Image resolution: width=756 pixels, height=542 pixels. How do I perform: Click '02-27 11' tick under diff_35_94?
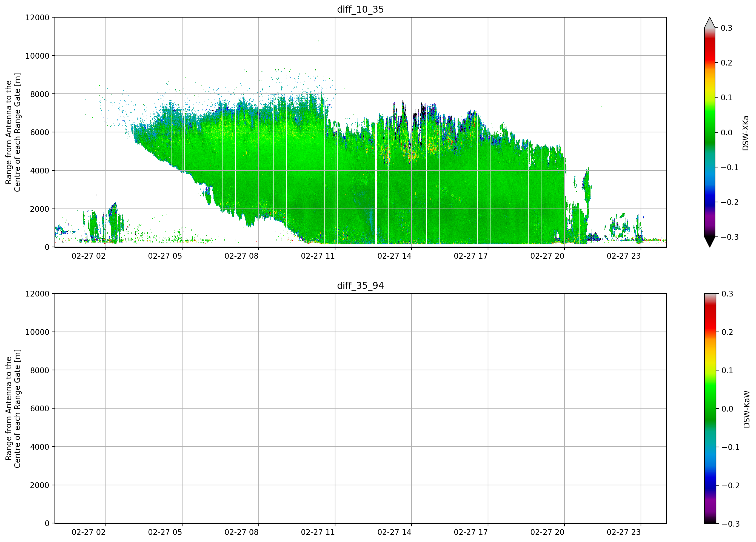point(318,532)
